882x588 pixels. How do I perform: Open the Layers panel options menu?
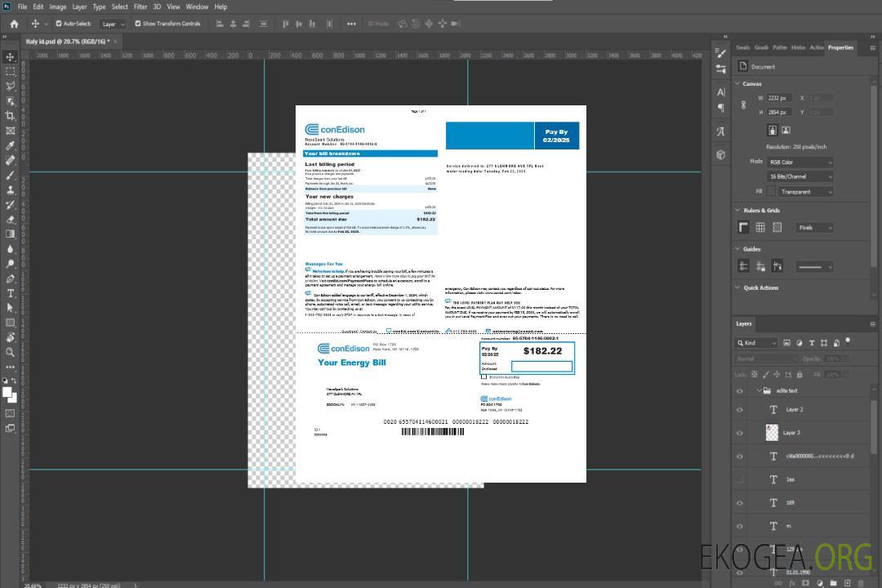(x=872, y=324)
